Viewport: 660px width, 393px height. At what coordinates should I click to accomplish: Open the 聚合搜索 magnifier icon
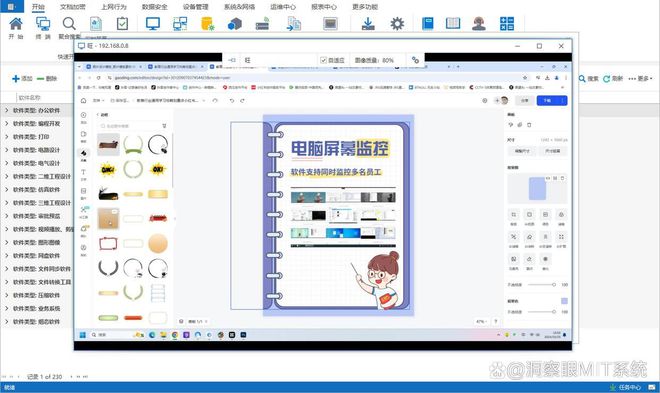click(x=69, y=24)
